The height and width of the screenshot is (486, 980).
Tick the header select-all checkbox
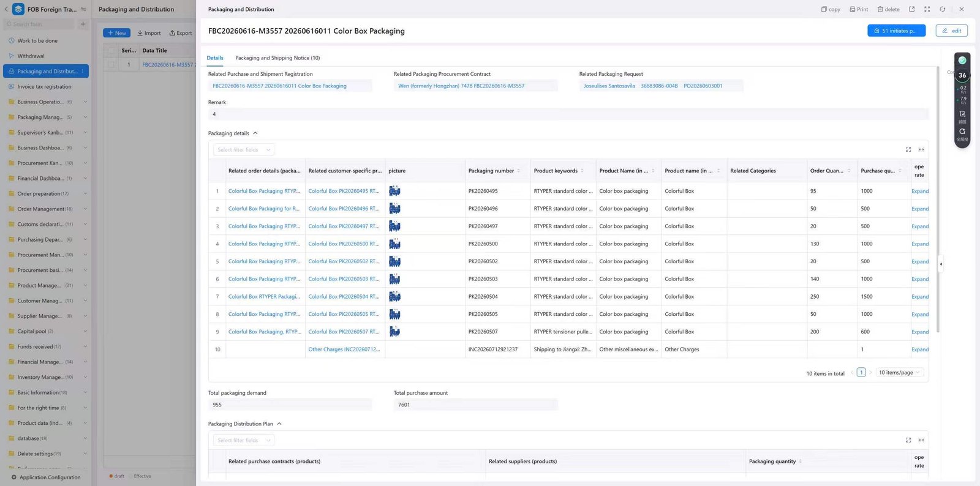click(x=111, y=50)
